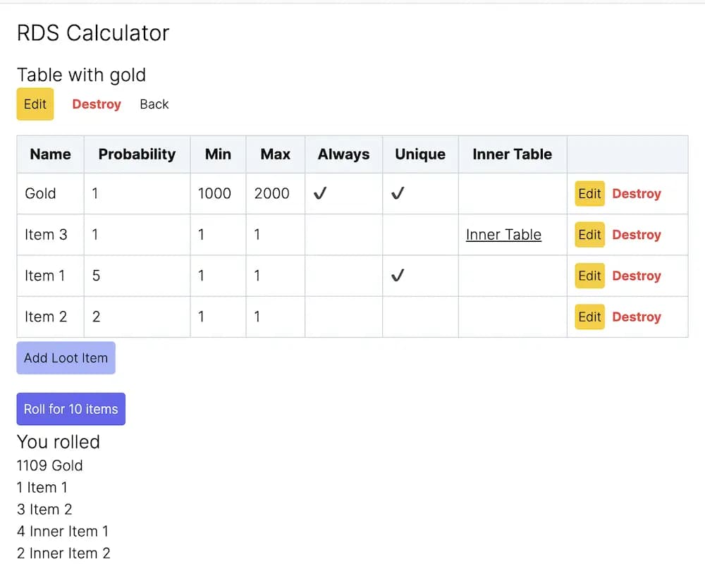Click Back to return to tables list
The height and width of the screenshot is (588, 705).
coord(154,104)
